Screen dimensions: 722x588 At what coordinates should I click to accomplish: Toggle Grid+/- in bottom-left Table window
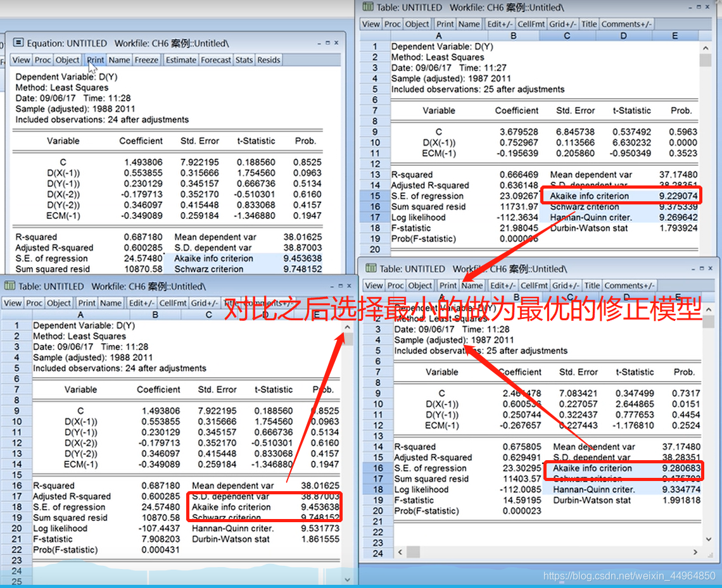[204, 303]
